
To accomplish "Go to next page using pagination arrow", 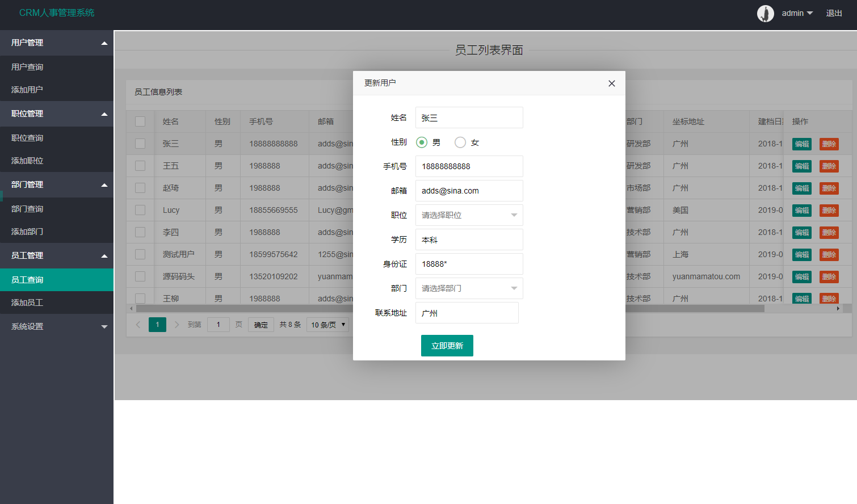I will [x=177, y=324].
